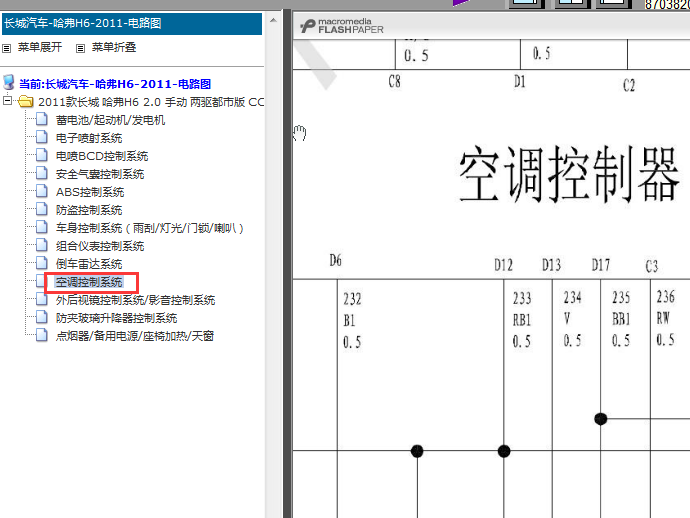The height and width of the screenshot is (518, 690).
Task: Click page icon of 防盗控制系统
Action: point(42,209)
